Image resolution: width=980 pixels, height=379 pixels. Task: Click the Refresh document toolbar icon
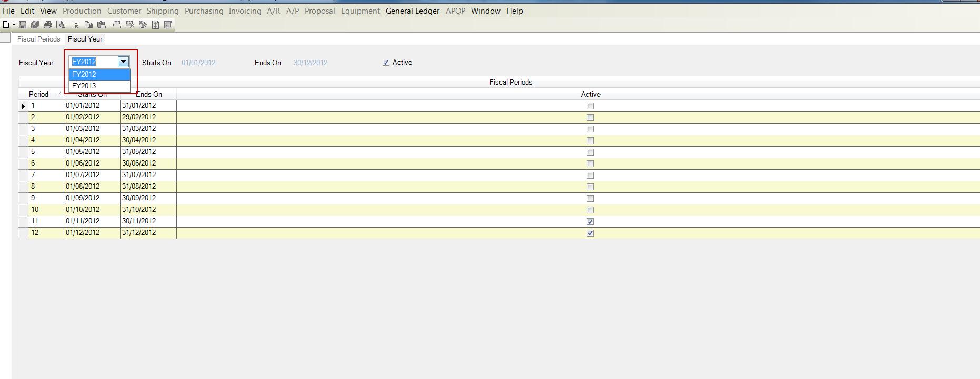(156, 25)
